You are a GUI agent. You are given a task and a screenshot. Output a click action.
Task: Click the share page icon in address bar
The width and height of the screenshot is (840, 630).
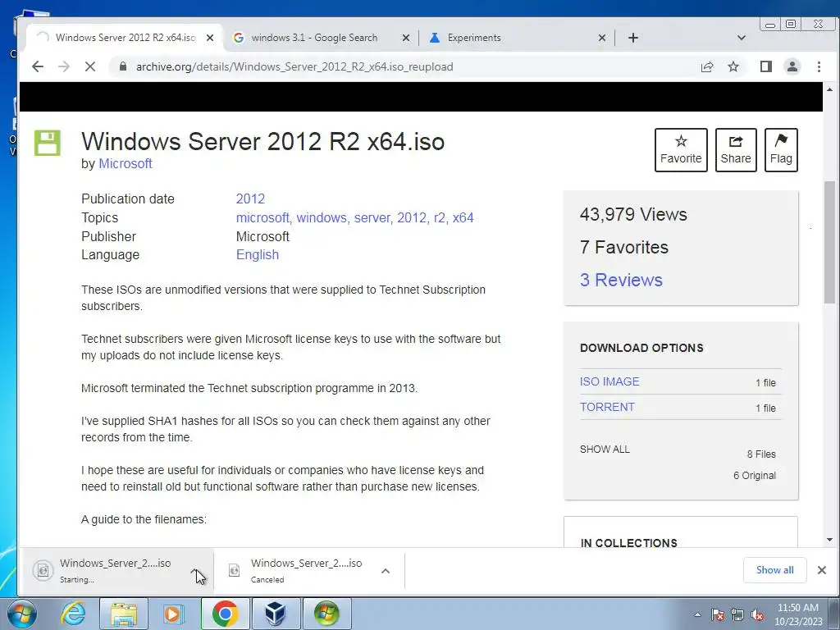707,66
